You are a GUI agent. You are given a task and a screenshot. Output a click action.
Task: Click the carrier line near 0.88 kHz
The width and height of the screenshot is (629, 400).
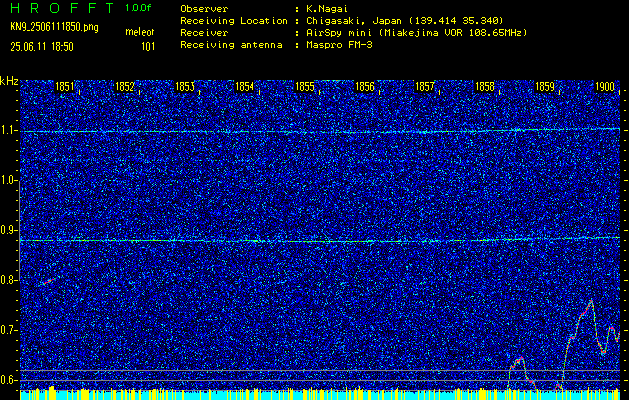[320, 240]
